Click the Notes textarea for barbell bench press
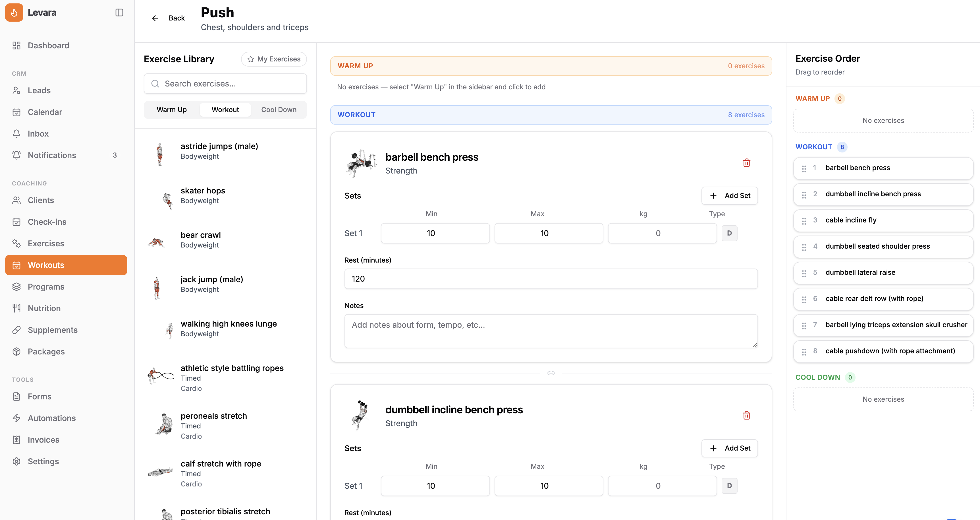 pyautogui.click(x=551, y=331)
